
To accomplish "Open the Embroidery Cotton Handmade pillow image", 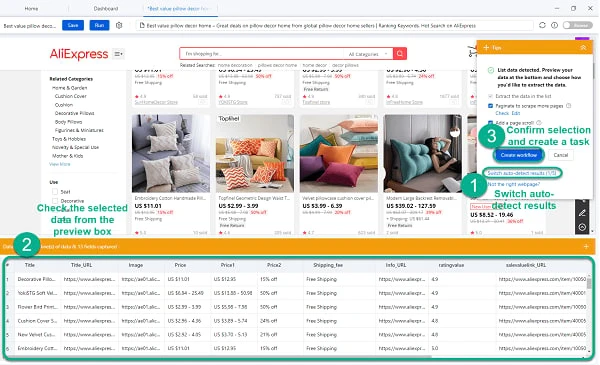I will click(x=171, y=153).
